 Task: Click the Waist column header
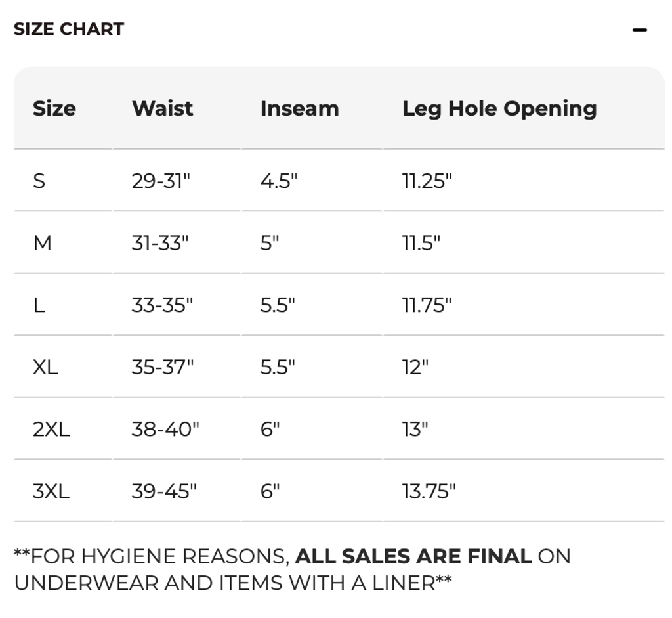coord(162,108)
